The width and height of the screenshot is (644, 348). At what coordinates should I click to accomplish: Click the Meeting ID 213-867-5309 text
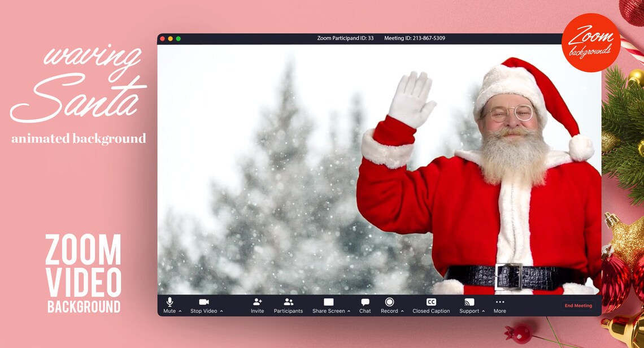[x=414, y=38]
